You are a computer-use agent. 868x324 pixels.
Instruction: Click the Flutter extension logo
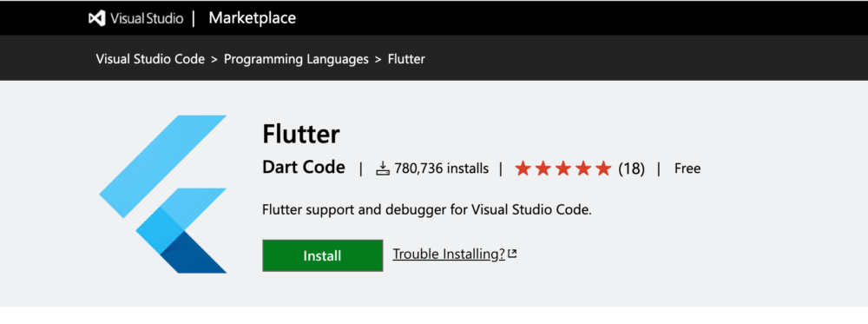163,194
